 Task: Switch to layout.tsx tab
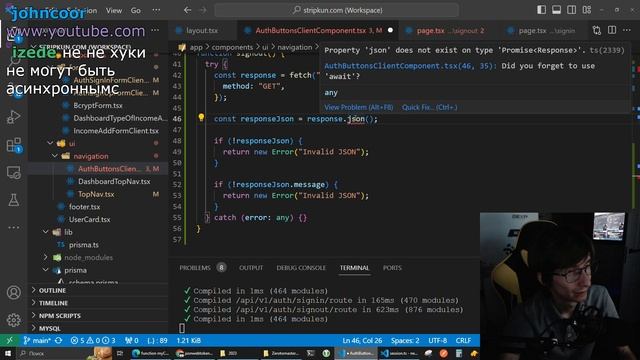point(202,31)
